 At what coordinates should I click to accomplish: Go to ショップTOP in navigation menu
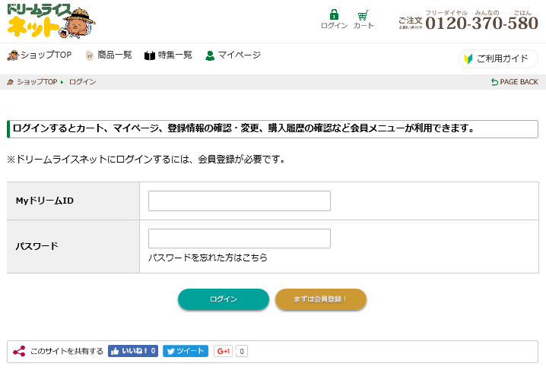coord(40,55)
